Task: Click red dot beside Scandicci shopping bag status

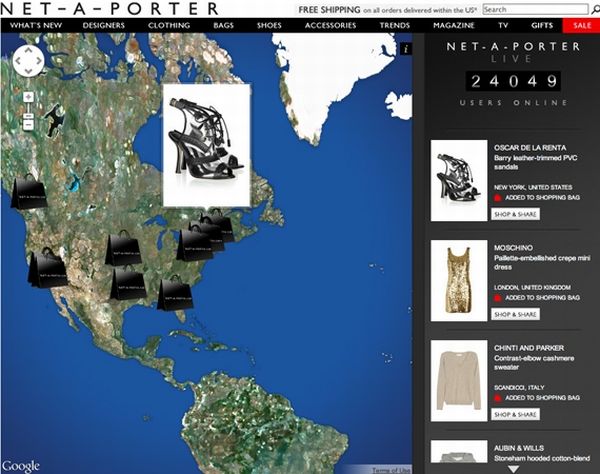Action: [x=497, y=398]
